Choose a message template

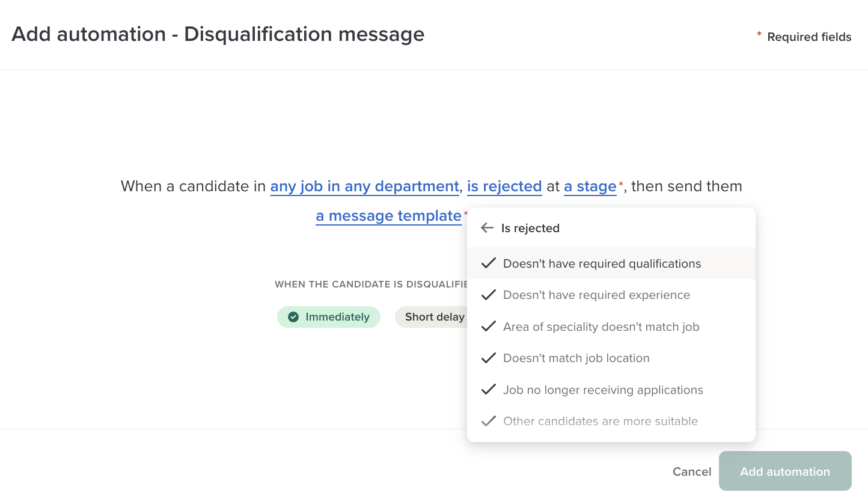pyautogui.click(x=388, y=216)
